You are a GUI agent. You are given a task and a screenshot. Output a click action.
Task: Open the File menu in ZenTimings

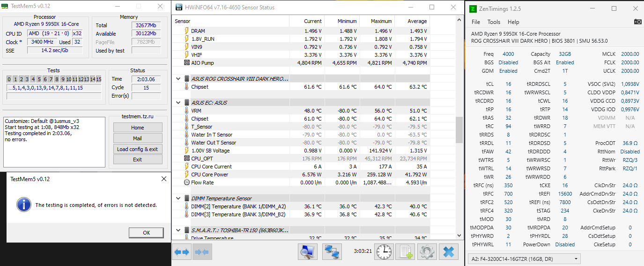pyautogui.click(x=476, y=22)
